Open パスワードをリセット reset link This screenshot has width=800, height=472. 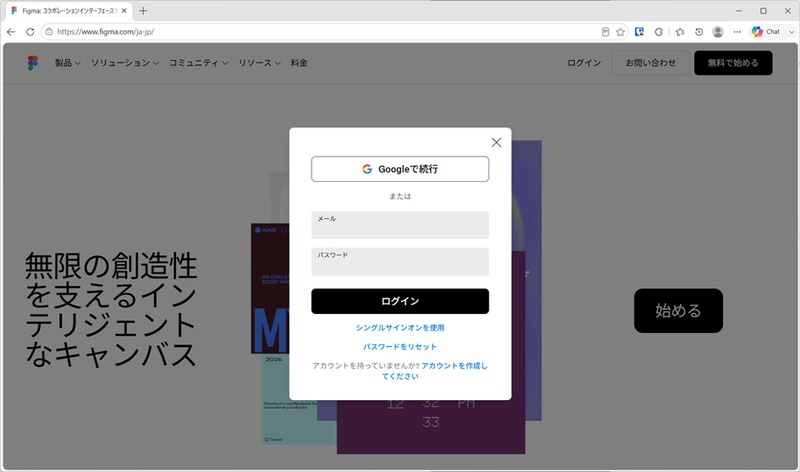tap(400, 346)
